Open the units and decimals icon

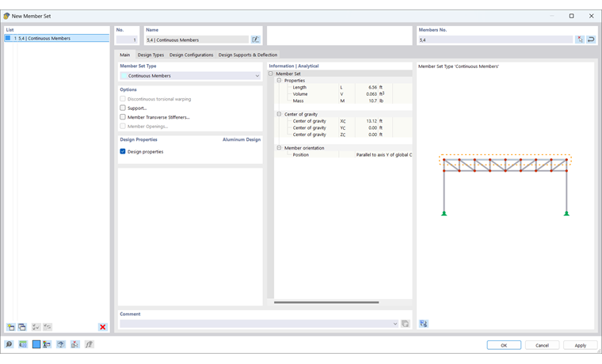pyautogui.click(x=23, y=344)
